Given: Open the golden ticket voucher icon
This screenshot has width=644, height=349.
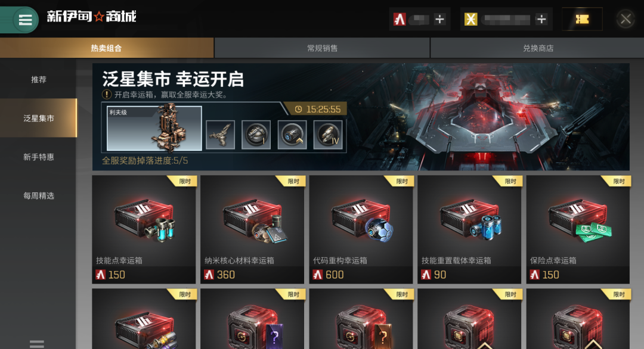Looking at the screenshot, I should pyautogui.click(x=583, y=19).
